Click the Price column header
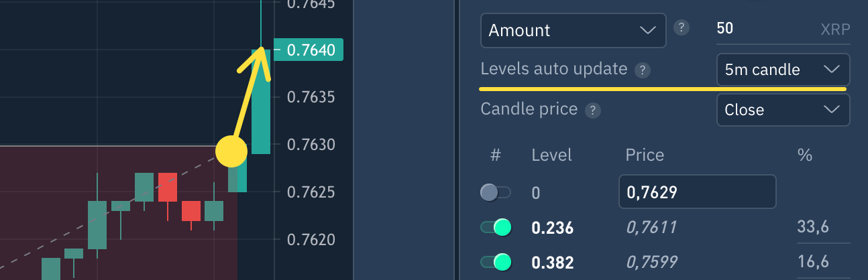 click(x=645, y=155)
